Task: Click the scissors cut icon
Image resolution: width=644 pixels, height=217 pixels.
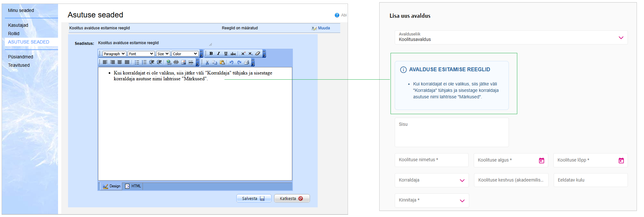Action: 207,62
